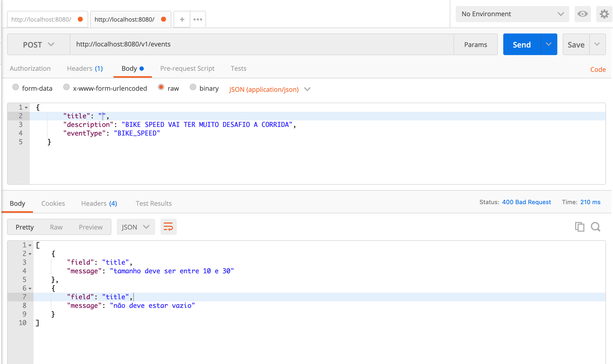Copy the response body to clipboard
The width and height of the screenshot is (613, 364).
tap(579, 227)
